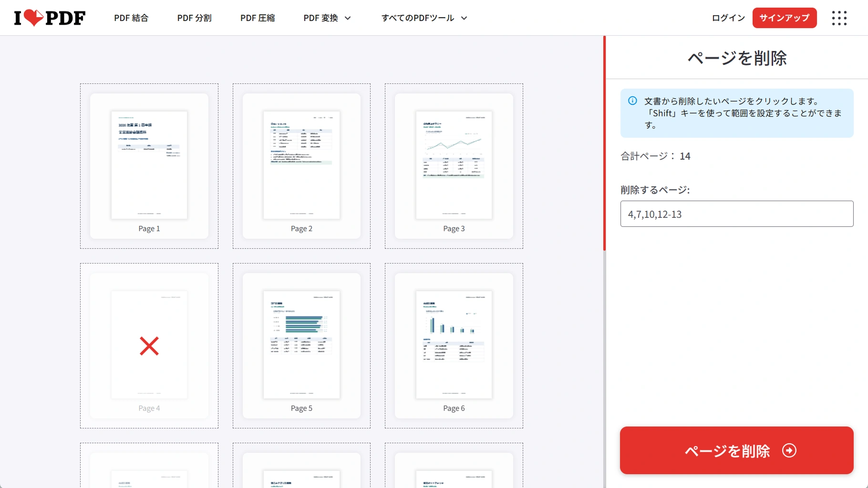
Task: Expand the PDF 変換 dropdown arrow
Action: (348, 18)
